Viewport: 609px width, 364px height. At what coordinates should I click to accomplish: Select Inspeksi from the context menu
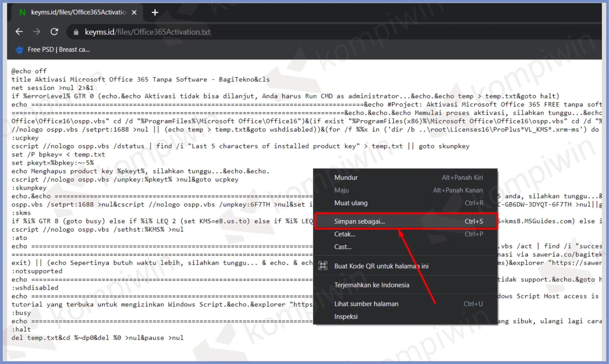point(346,317)
